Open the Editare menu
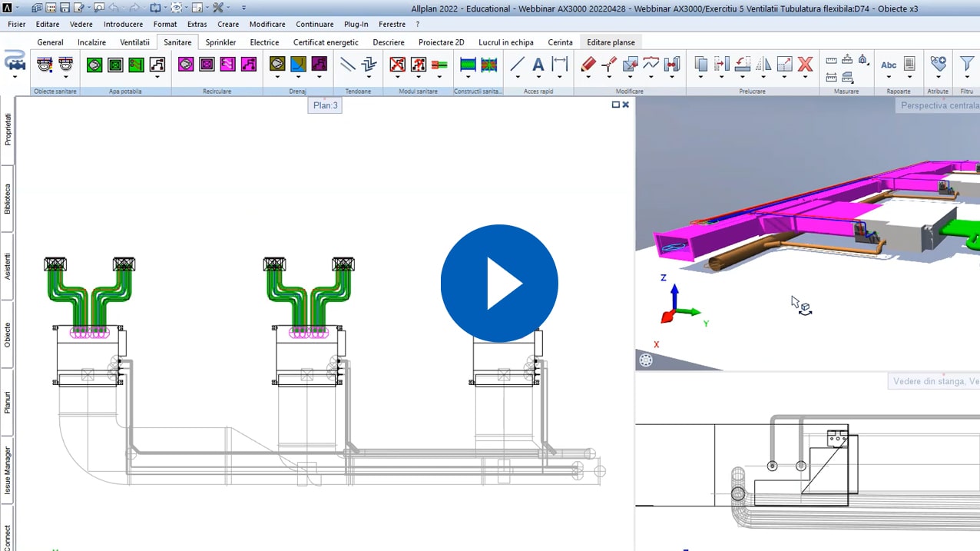This screenshot has width=980, height=551. [48, 24]
